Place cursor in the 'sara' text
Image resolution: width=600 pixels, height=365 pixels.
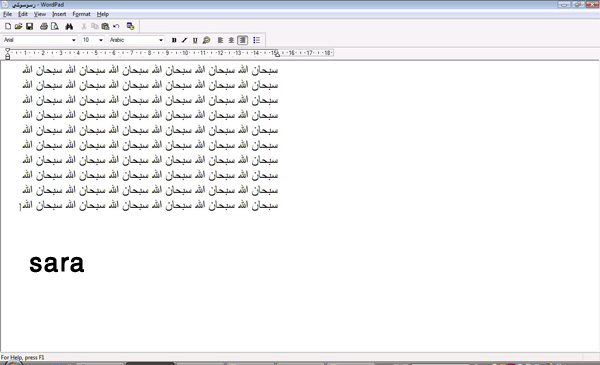(57, 263)
